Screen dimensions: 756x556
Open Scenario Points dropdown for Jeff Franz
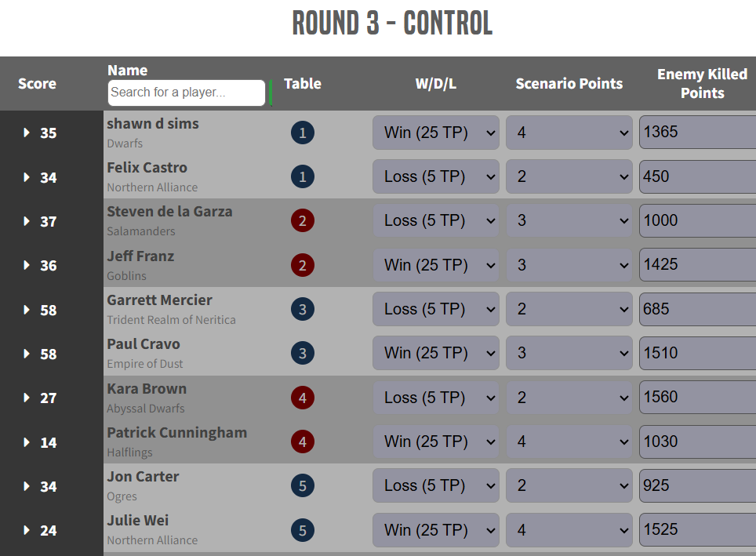[x=569, y=265]
